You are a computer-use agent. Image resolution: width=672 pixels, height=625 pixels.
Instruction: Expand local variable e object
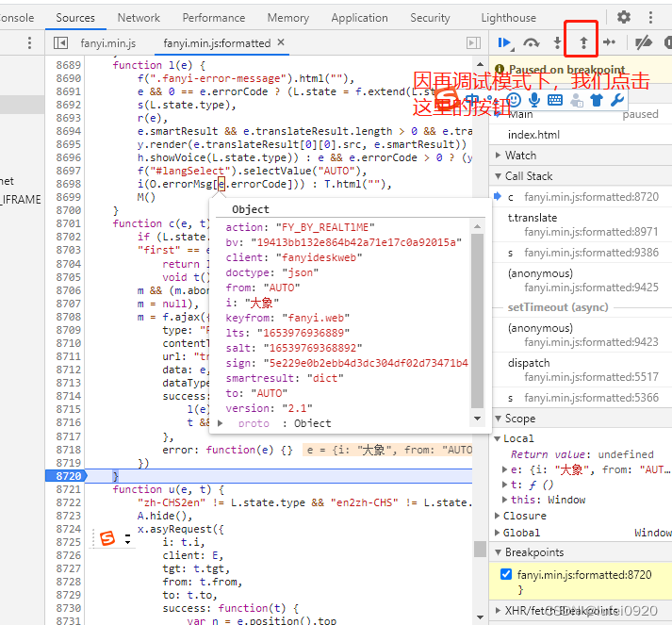(505, 469)
